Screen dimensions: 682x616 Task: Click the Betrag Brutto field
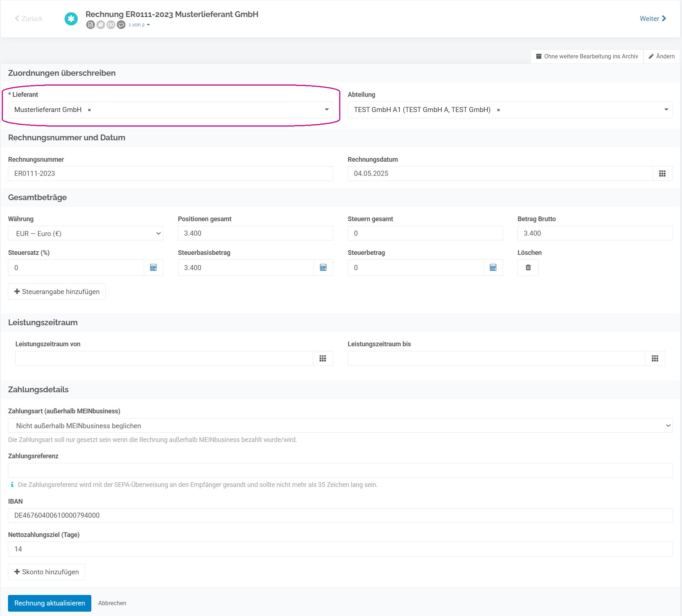click(595, 233)
